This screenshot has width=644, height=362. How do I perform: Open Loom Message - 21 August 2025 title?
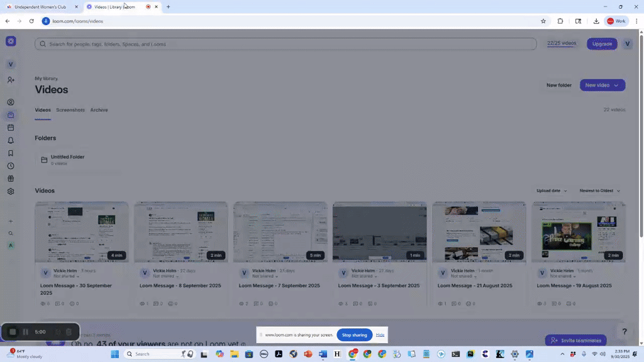coord(475,286)
